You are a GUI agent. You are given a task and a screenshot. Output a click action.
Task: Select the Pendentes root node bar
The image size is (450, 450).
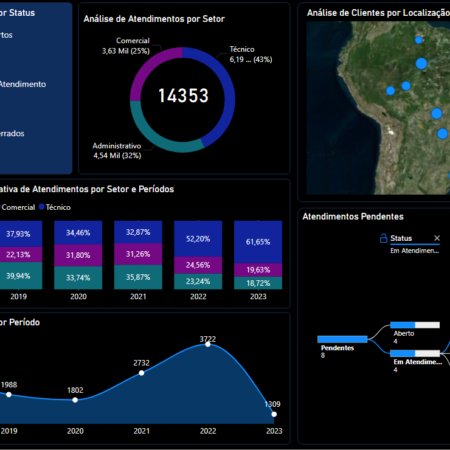click(x=342, y=339)
